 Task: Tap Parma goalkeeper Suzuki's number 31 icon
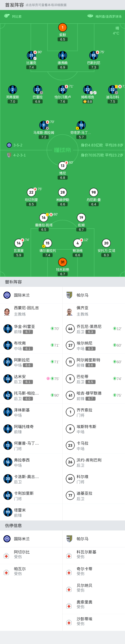tap(62, 262)
